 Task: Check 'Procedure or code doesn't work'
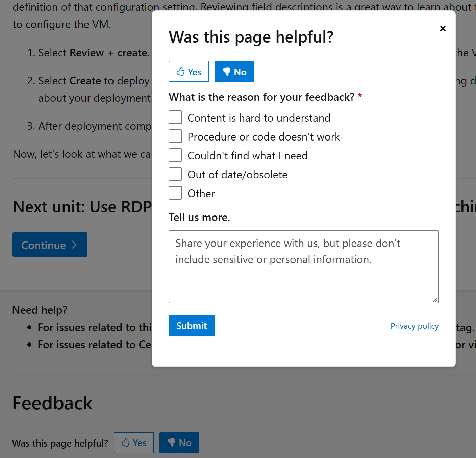[175, 136]
